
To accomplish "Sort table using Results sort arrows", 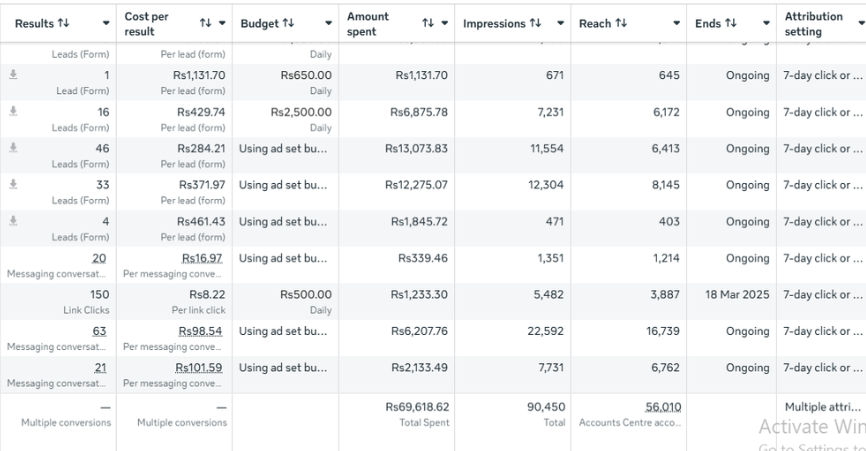I will (63, 23).
